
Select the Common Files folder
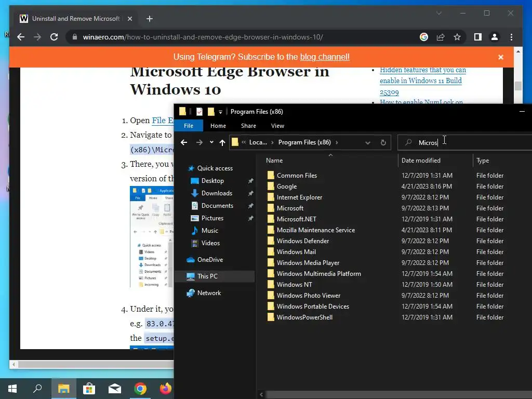[297, 176]
